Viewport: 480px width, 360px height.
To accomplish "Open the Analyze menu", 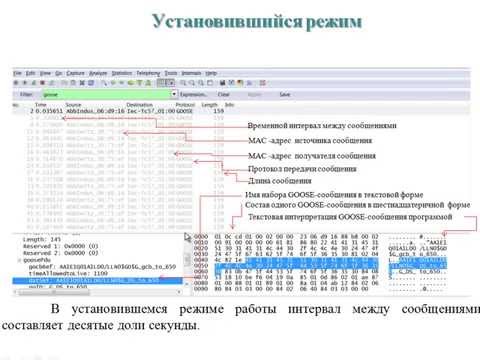I will pyautogui.click(x=98, y=73).
